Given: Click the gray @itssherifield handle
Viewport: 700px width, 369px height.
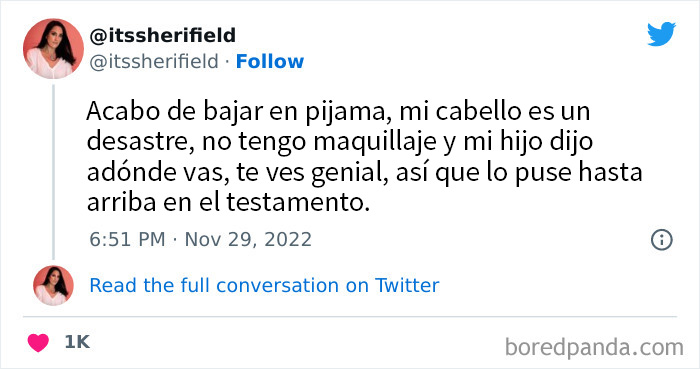Looking at the screenshot, I should [x=154, y=62].
